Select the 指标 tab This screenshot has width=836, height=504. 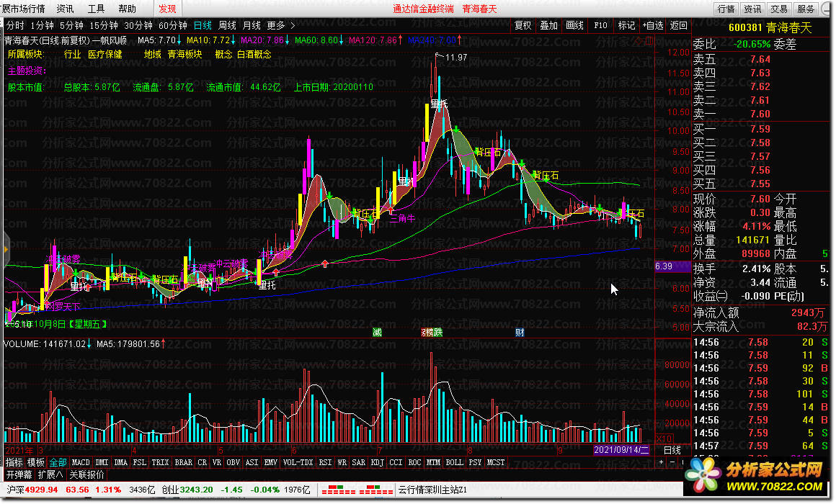pyautogui.click(x=14, y=462)
